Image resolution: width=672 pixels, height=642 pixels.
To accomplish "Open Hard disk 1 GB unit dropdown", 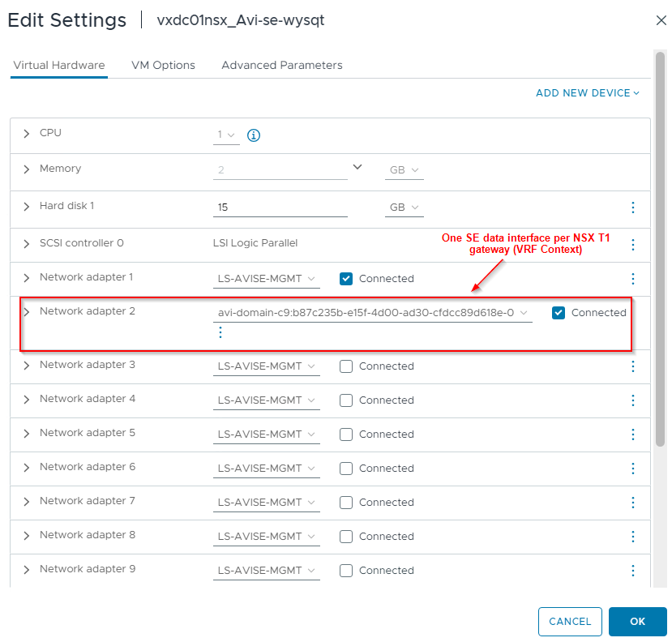I will [x=404, y=208].
